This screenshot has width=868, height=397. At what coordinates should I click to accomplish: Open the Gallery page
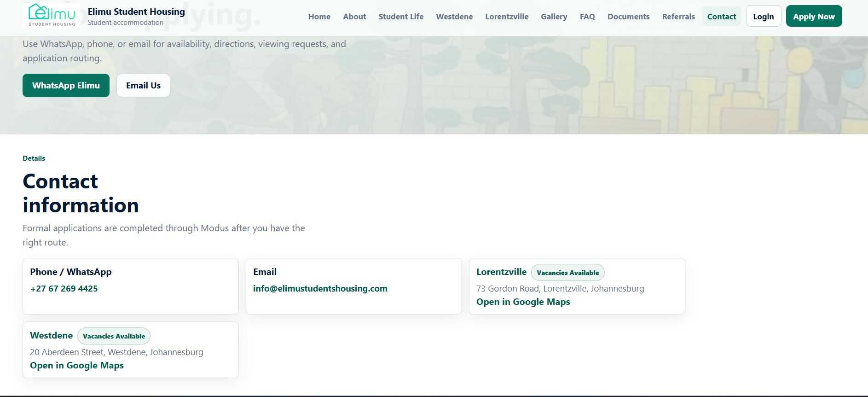pos(554,17)
